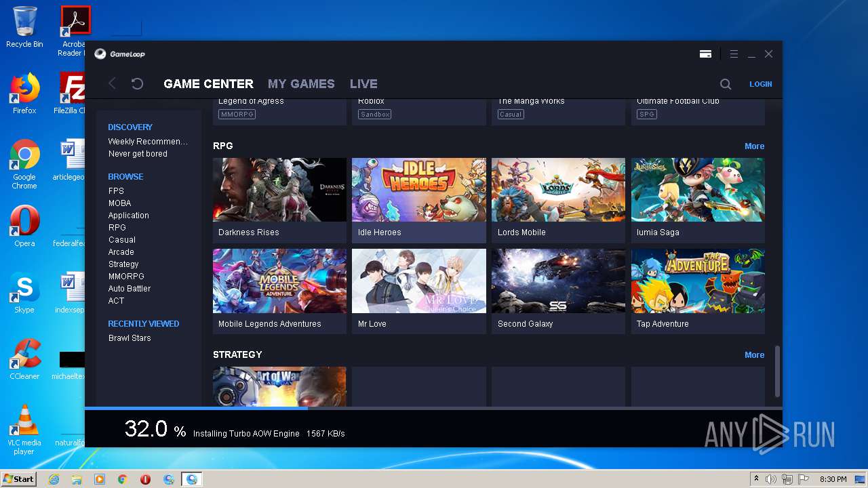Image resolution: width=868 pixels, height=488 pixels.
Task: Open Never get bored in sidebar
Action: point(138,154)
